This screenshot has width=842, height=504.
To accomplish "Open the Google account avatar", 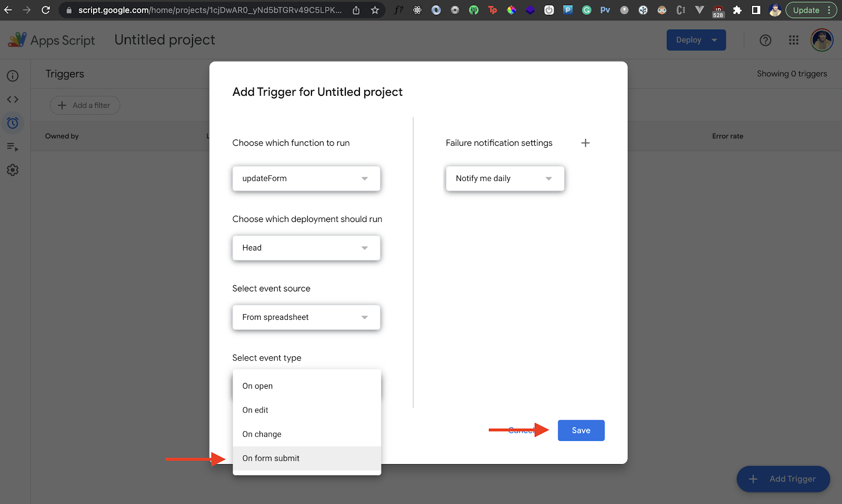I will click(x=822, y=40).
